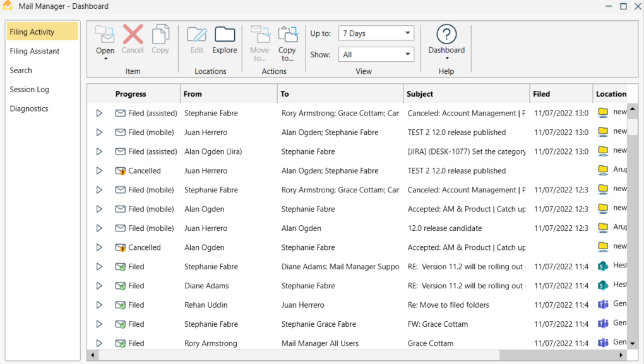Sort by the From column header
Screen dimensions: 644x364
(193, 94)
